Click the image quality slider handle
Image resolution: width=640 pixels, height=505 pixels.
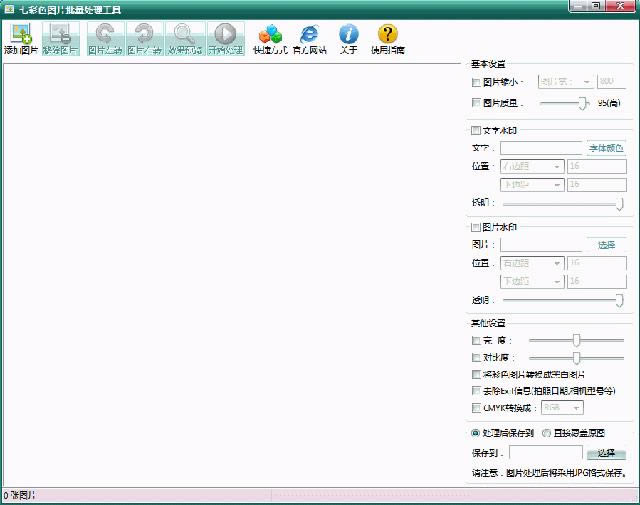(582, 102)
